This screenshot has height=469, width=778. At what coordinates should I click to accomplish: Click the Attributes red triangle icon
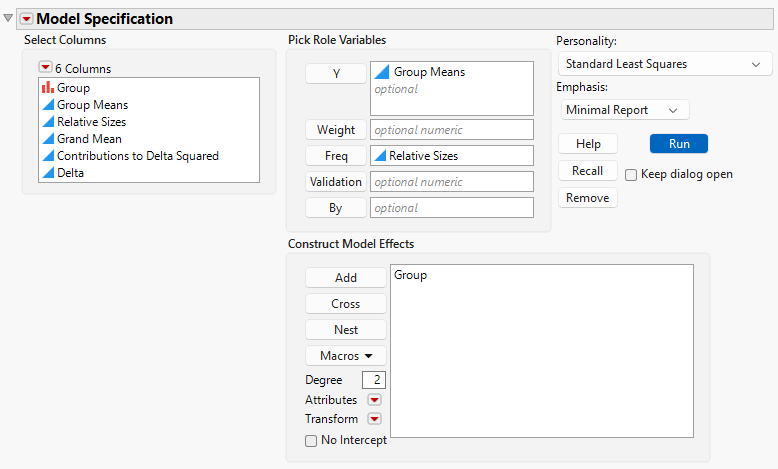click(x=375, y=400)
